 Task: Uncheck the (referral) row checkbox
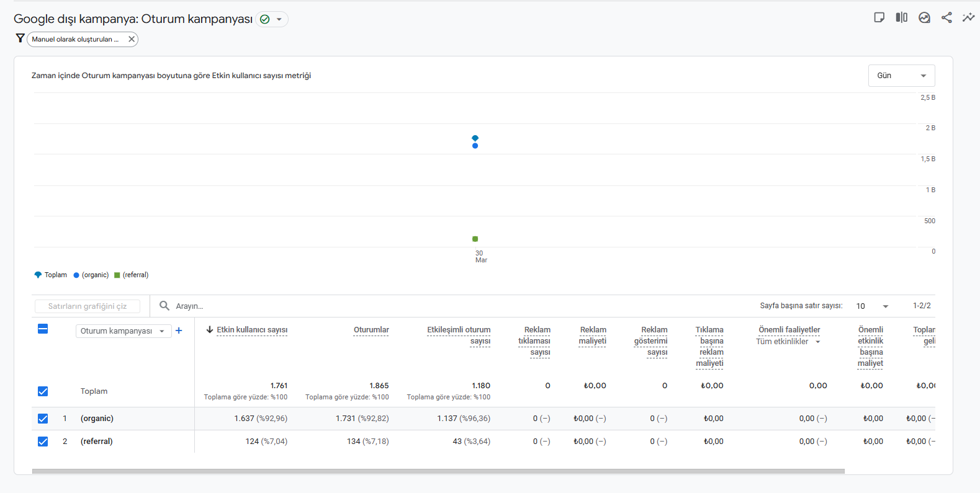pos(43,442)
